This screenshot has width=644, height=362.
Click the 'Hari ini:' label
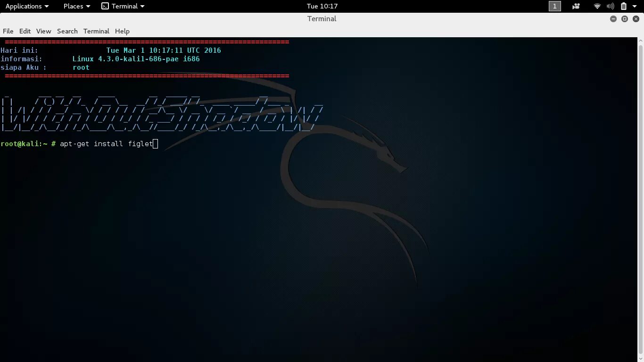[19, 50]
